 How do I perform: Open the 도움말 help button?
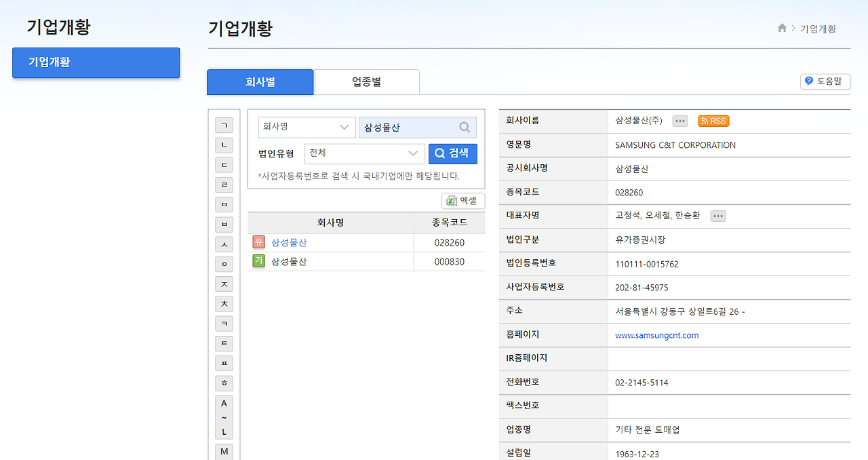[x=825, y=81]
